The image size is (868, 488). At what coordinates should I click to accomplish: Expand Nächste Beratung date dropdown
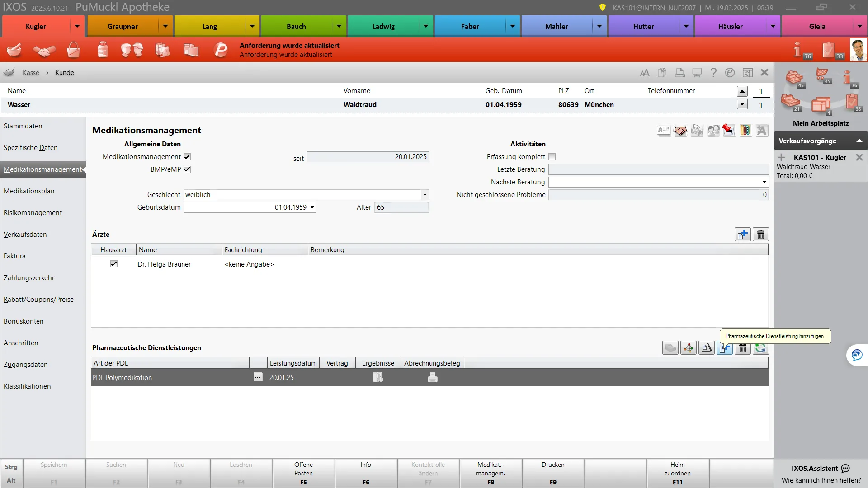pos(764,182)
